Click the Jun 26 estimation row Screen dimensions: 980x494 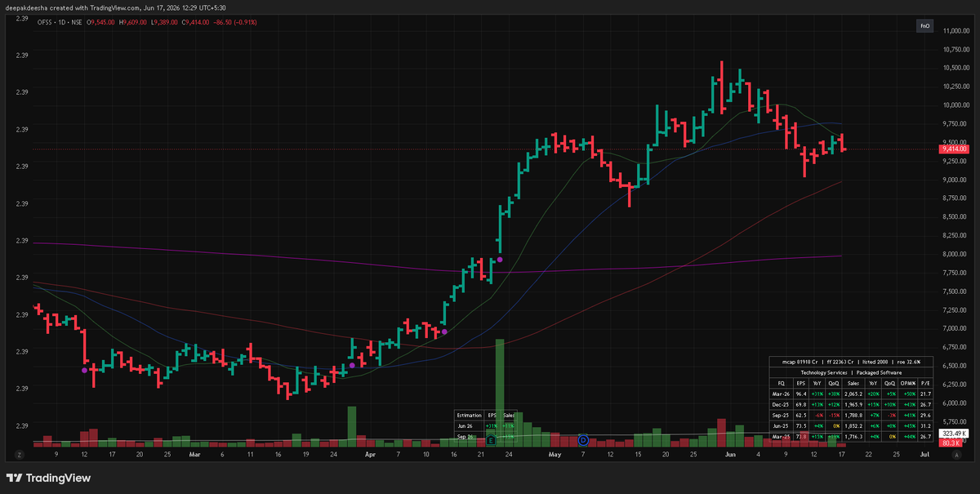click(x=484, y=425)
